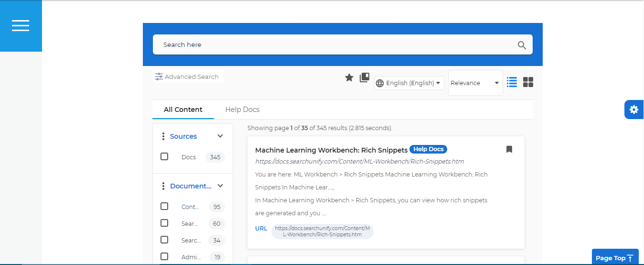Screen dimensions: 644x265
Task: Enable the filter checkbox with count 60
Action: pos(164,223)
